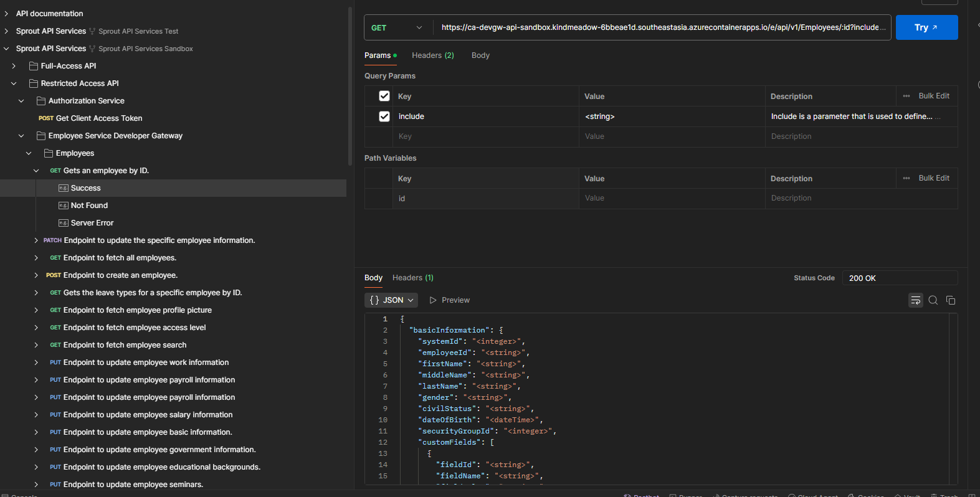
Task: Select the Not Found example icon
Action: pos(63,206)
